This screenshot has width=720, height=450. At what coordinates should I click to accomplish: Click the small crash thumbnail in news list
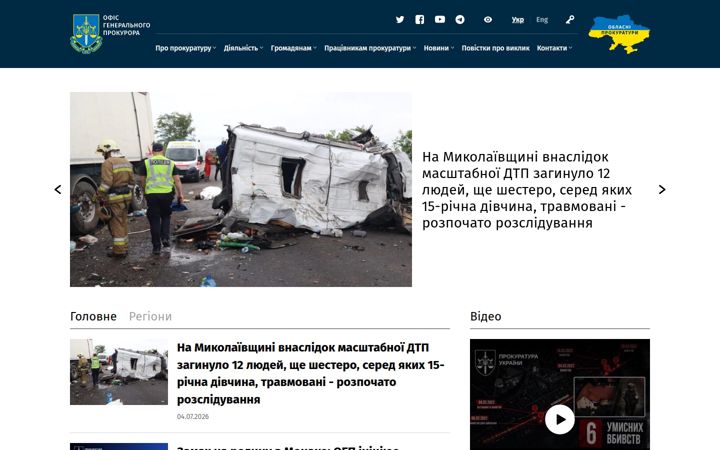118,372
